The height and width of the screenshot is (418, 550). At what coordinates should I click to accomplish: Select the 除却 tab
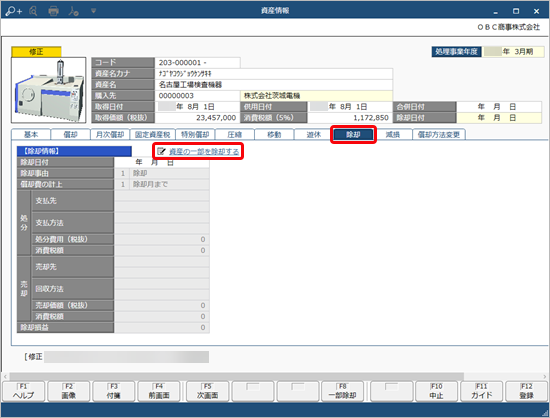coord(353,135)
